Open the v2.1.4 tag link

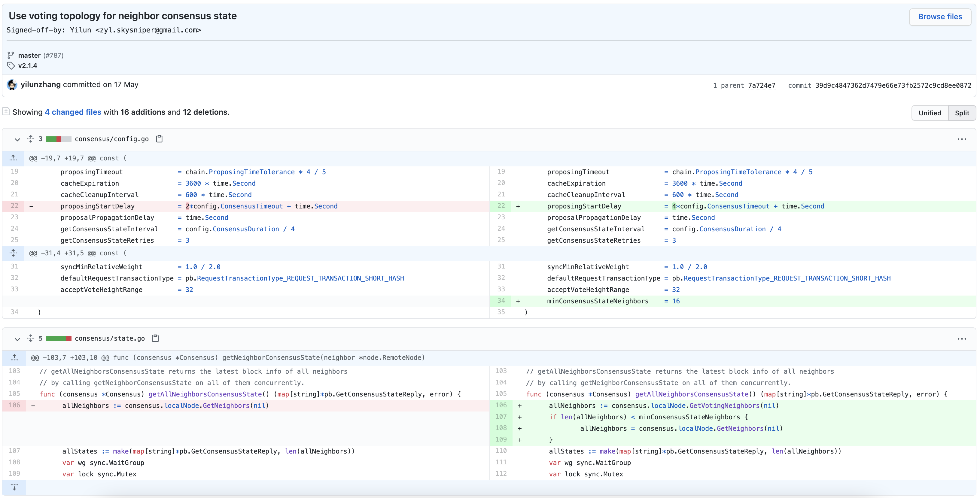point(28,66)
